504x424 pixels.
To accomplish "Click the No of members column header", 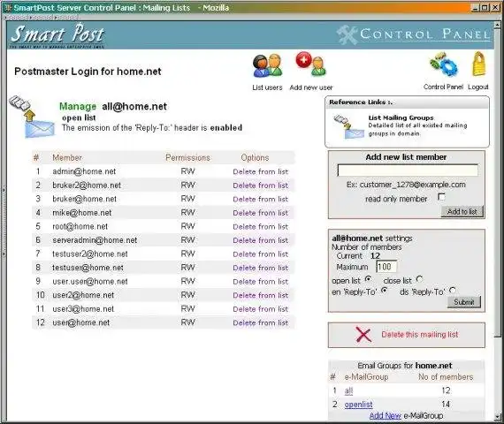I will pos(446,377).
